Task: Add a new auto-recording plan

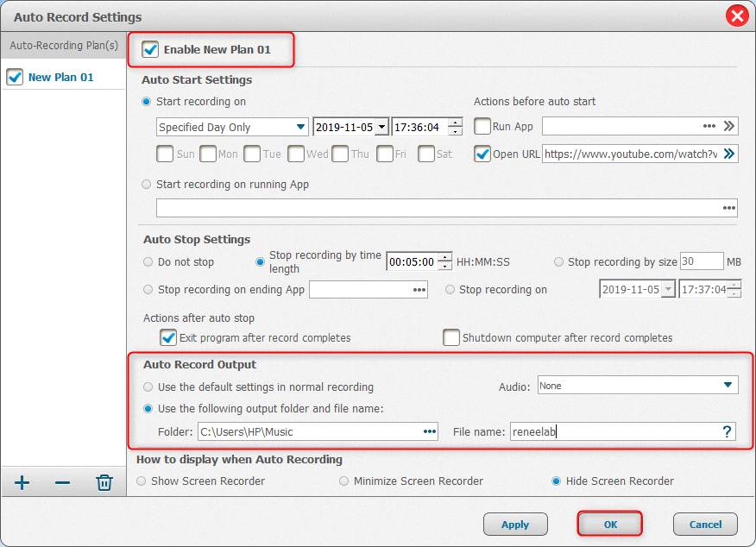Action: 22,482
